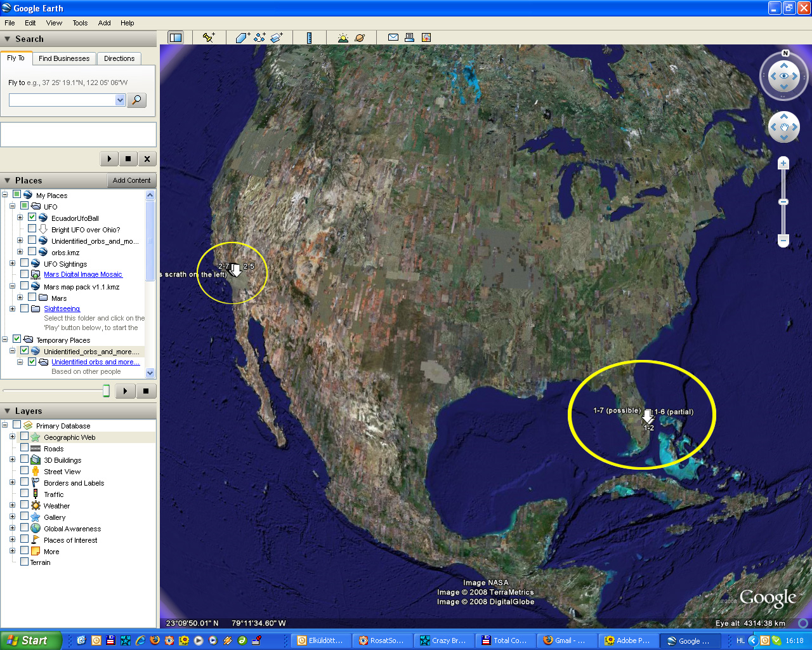Click the zoom out minus button

pyautogui.click(x=783, y=241)
